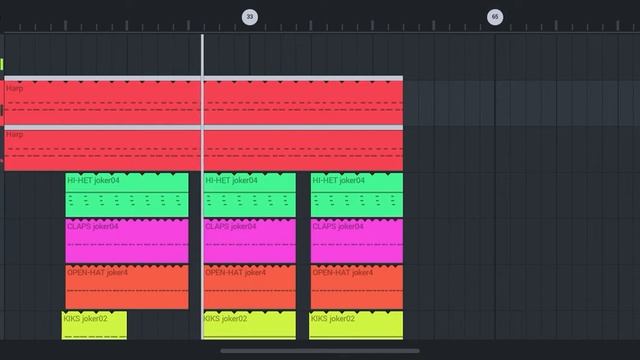The image size is (640, 360).
Task: Select the middle OPEN-HAT joker4 clip
Action: (x=250, y=287)
